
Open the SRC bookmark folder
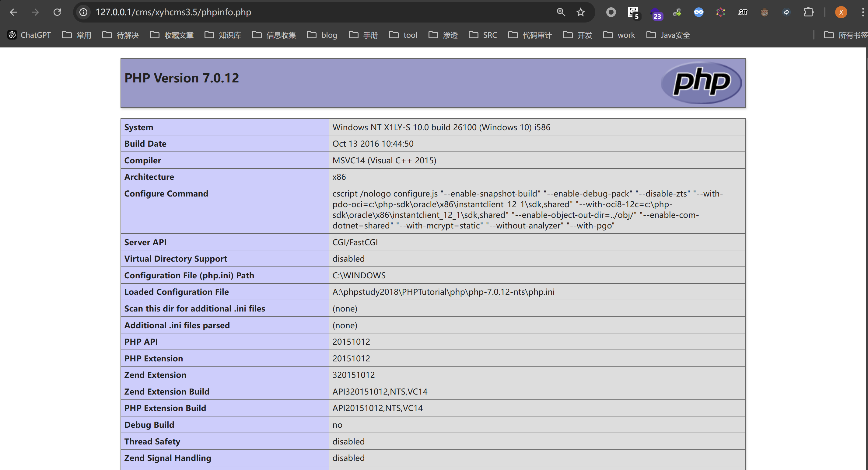[483, 35]
